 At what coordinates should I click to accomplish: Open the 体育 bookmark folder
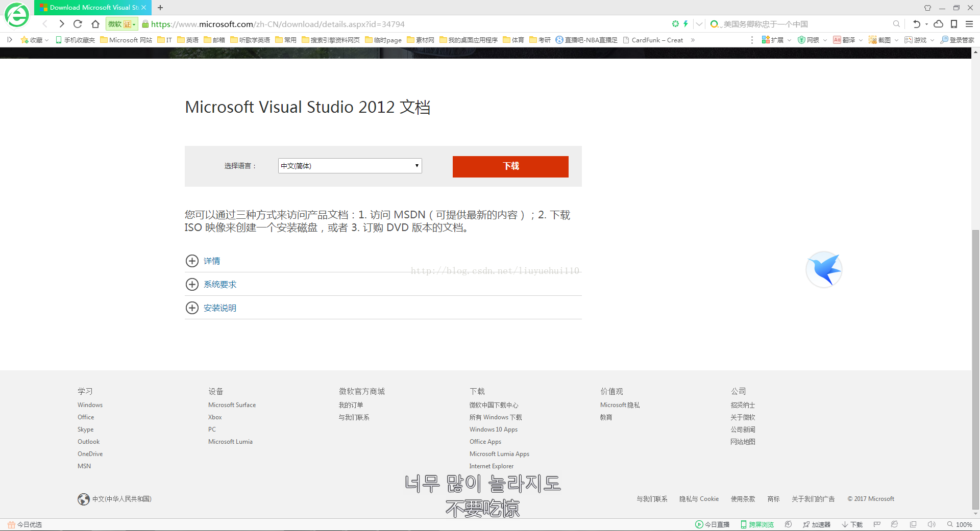tap(513, 40)
